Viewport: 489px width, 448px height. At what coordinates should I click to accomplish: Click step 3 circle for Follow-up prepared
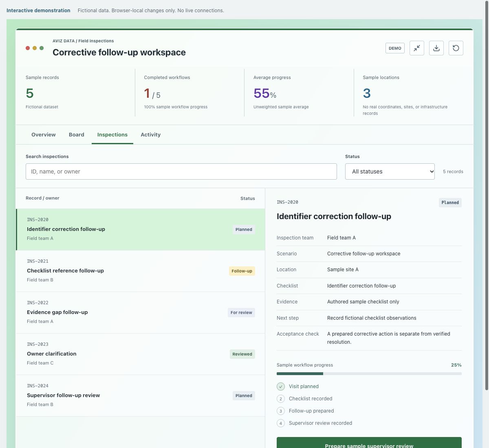tap(281, 411)
